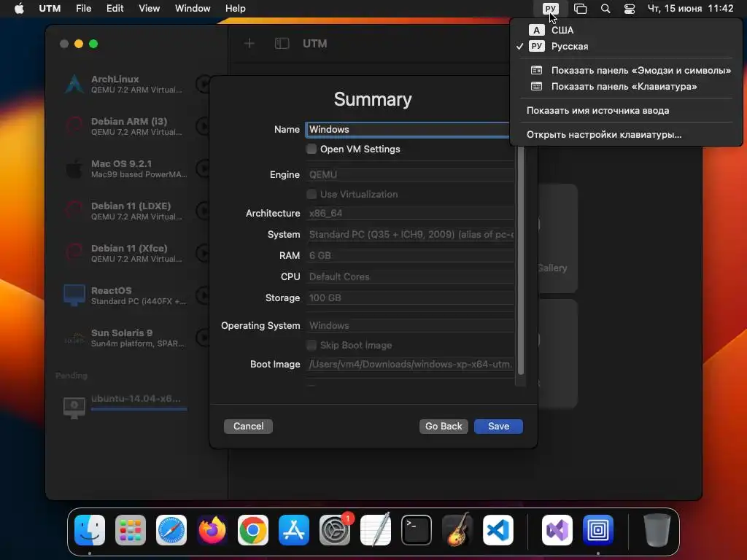
Task: Select the Debian ARM (i3) swirl icon
Action: tap(74, 126)
